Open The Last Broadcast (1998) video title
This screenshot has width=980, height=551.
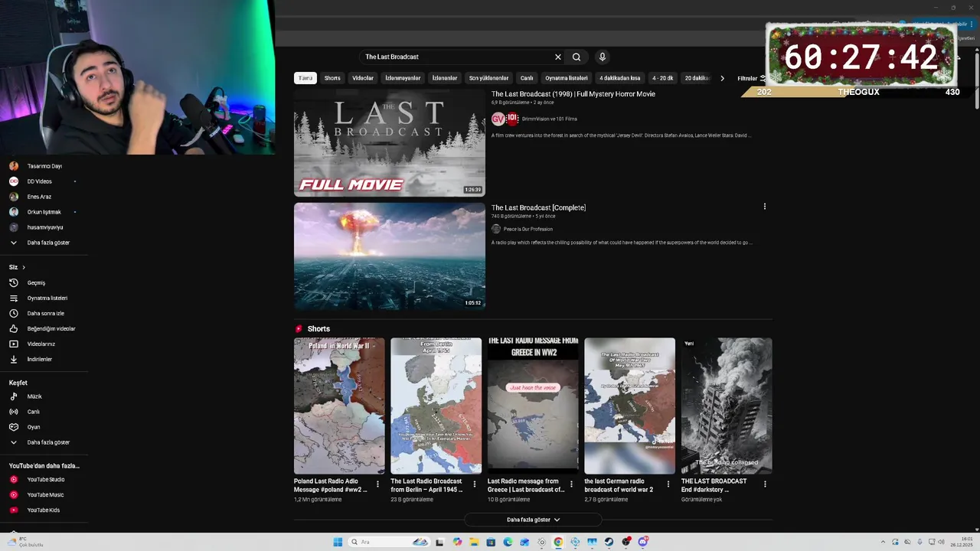[x=573, y=94]
